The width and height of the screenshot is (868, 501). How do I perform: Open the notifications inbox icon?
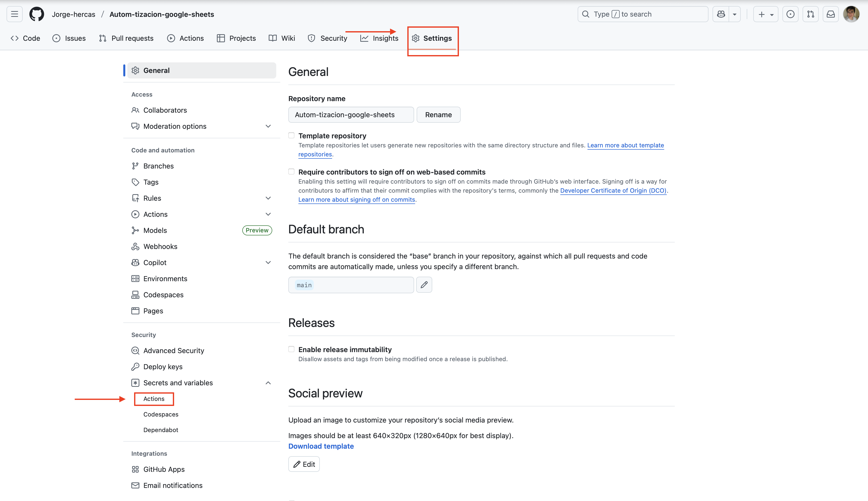tap(831, 14)
